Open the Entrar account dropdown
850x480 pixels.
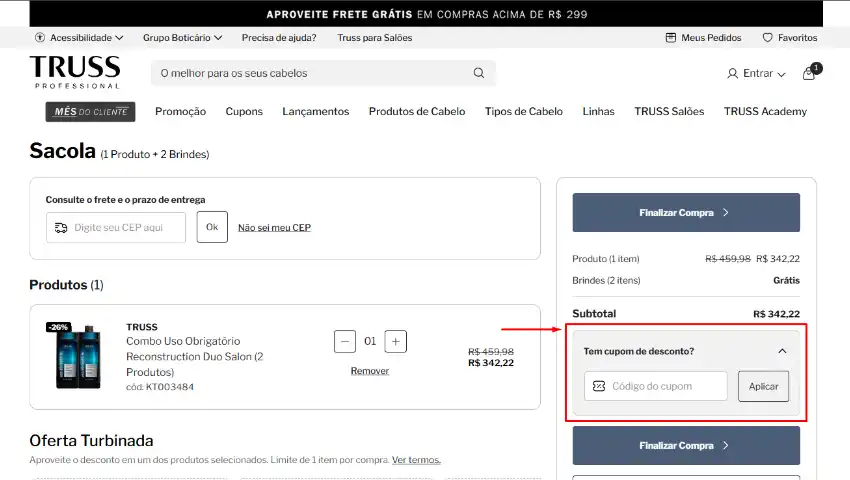(756, 73)
